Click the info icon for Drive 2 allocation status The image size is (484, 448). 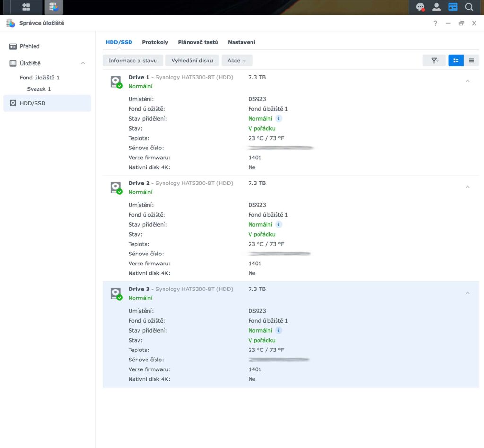[x=278, y=225]
